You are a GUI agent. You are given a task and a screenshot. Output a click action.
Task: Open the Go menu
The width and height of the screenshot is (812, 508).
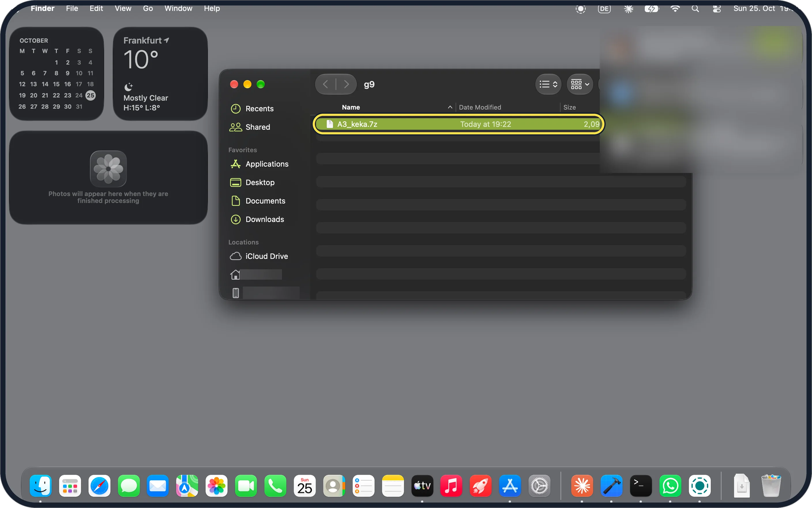(x=148, y=8)
